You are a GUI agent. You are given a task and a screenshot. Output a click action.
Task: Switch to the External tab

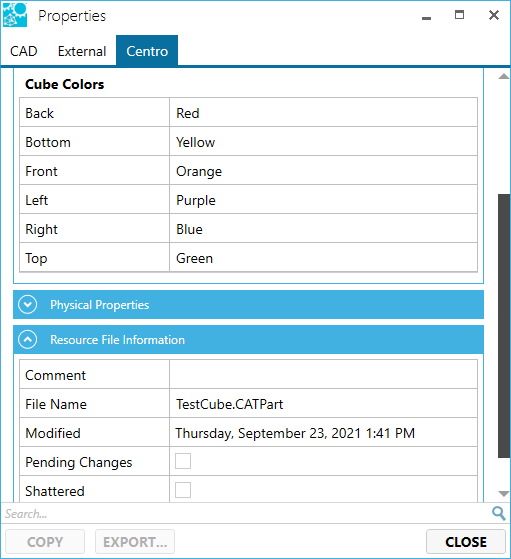click(x=82, y=51)
